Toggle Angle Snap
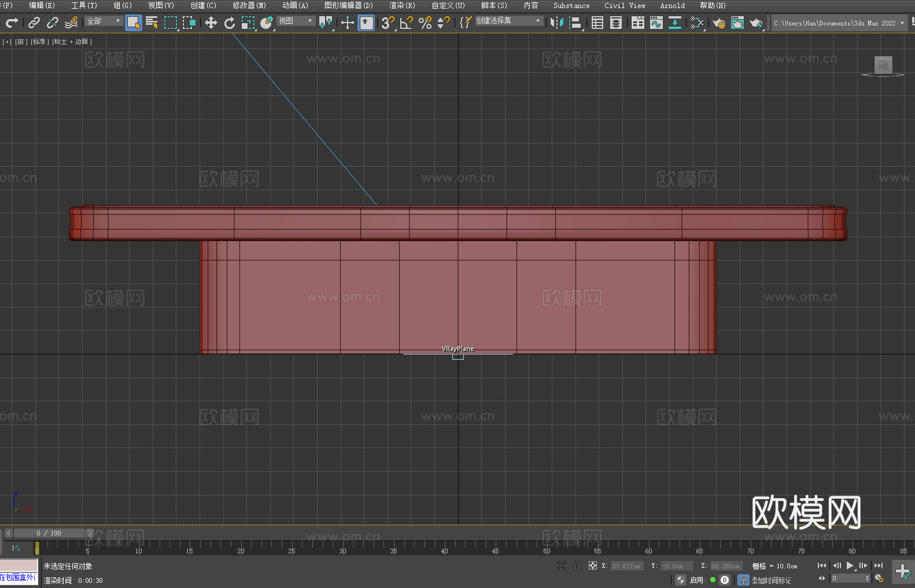 coord(407,23)
